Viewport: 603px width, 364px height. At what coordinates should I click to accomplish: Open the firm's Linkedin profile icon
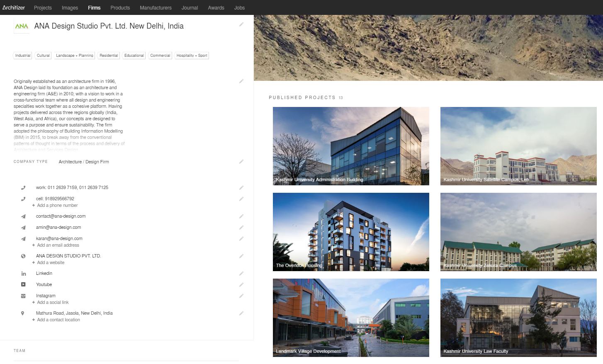click(x=24, y=273)
